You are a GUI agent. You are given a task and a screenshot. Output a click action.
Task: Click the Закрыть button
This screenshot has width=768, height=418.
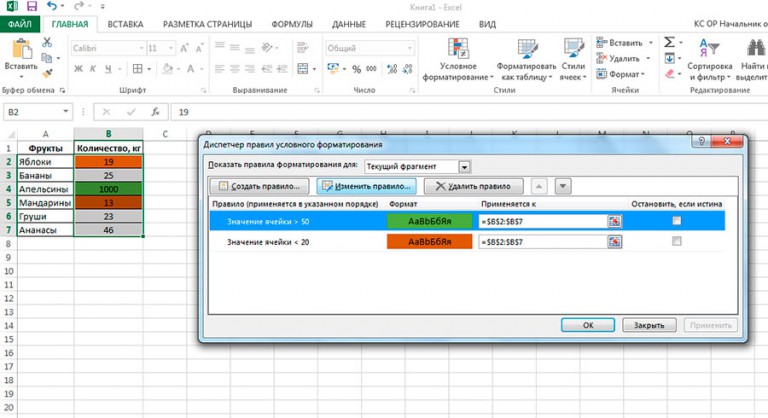click(x=649, y=325)
